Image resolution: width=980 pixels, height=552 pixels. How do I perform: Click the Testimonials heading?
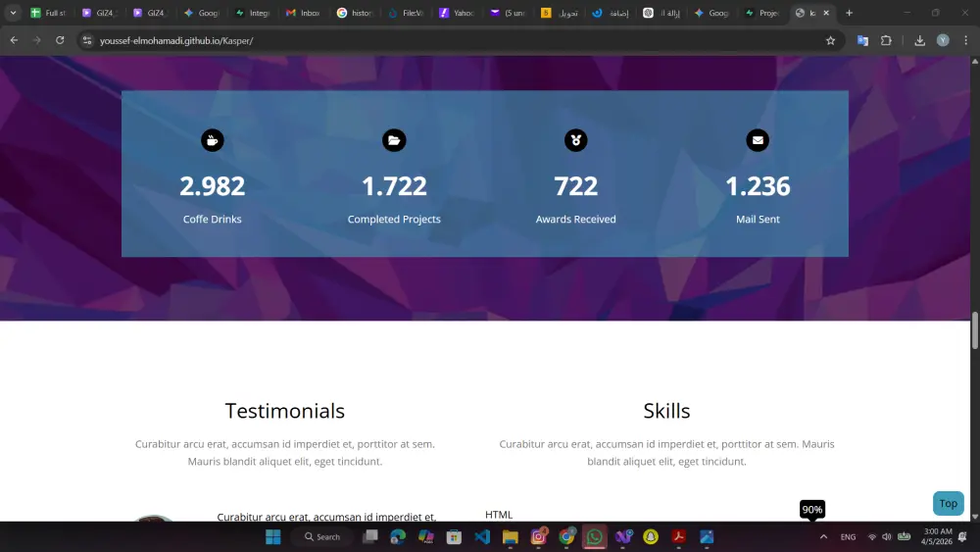tap(285, 411)
